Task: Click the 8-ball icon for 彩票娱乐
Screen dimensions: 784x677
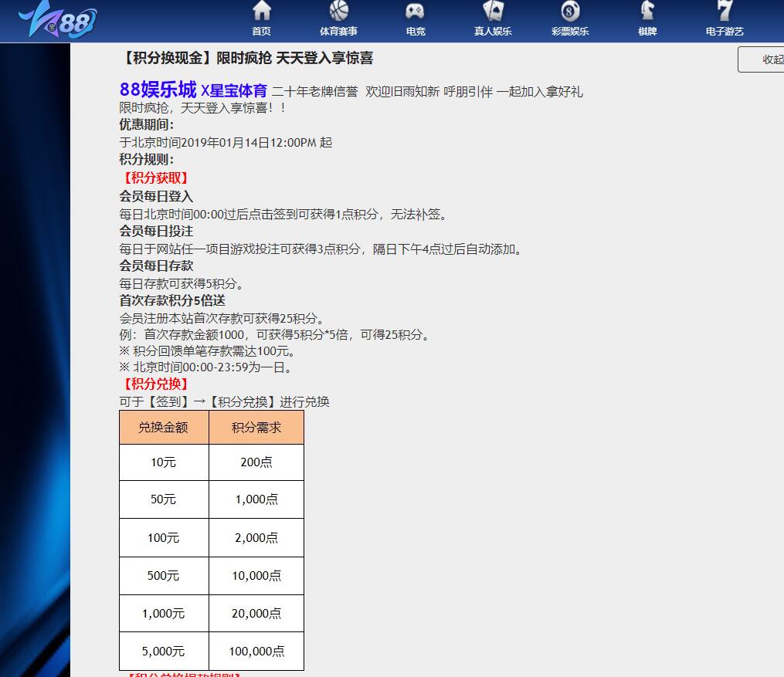Action: tap(570, 11)
